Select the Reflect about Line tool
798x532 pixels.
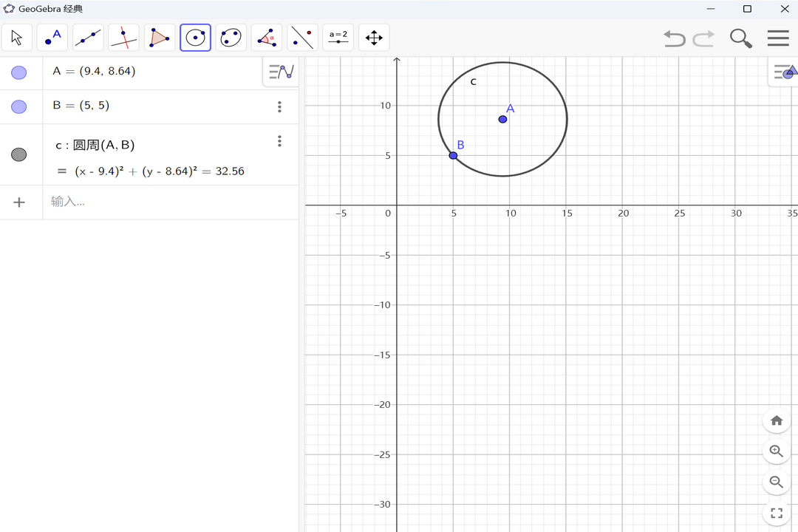click(x=302, y=37)
